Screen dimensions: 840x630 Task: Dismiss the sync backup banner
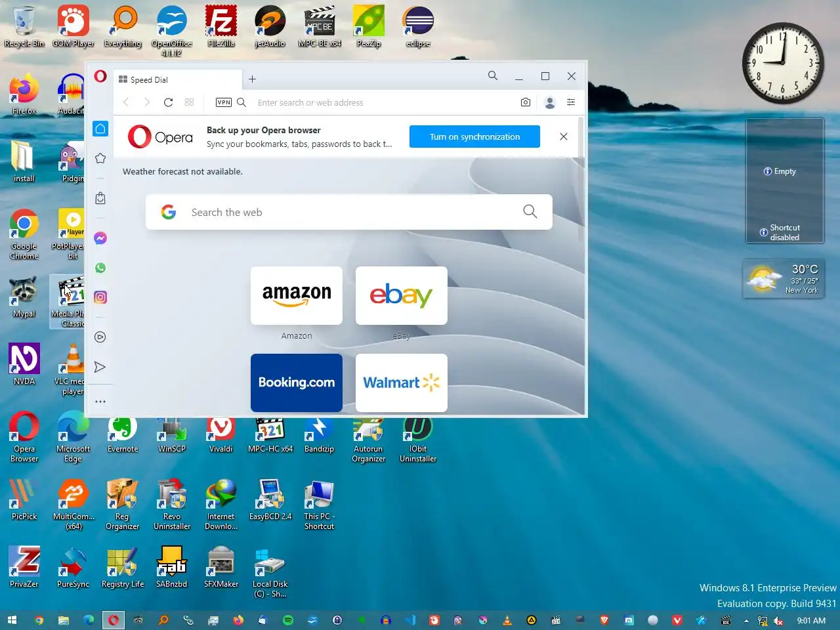(564, 136)
